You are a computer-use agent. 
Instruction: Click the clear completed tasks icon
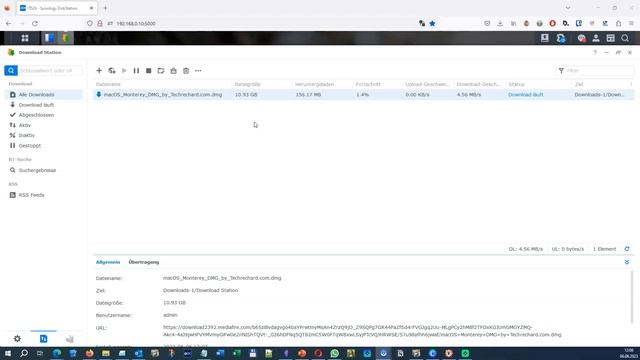173,71
